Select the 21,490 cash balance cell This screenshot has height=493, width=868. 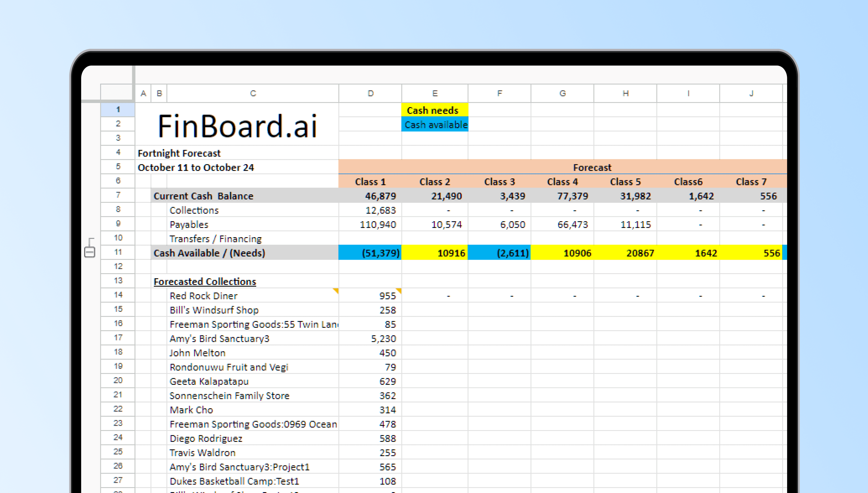coord(435,196)
